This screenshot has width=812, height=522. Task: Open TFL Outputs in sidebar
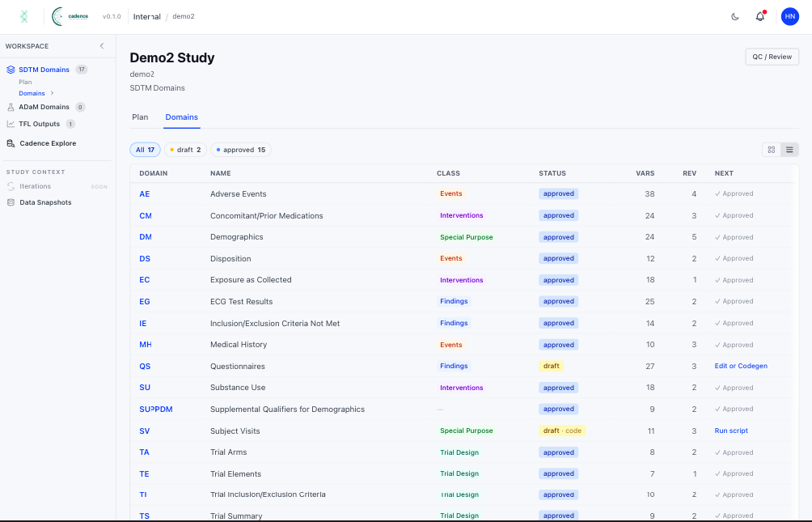[x=40, y=124]
